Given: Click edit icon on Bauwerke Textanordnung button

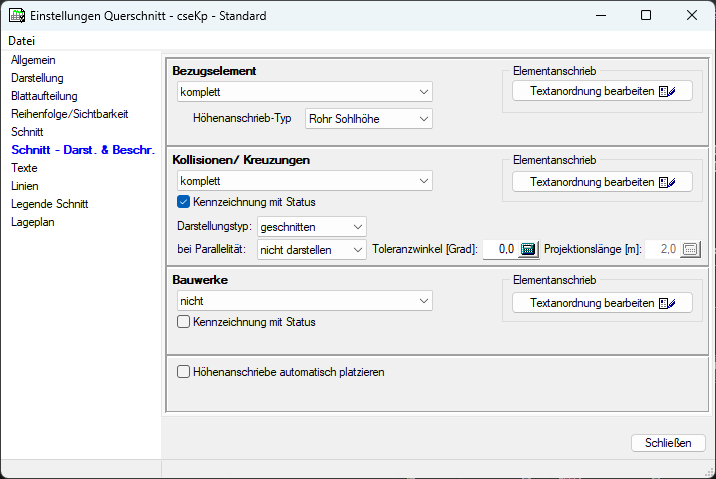Looking at the screenshot, I should click(668, 303).
